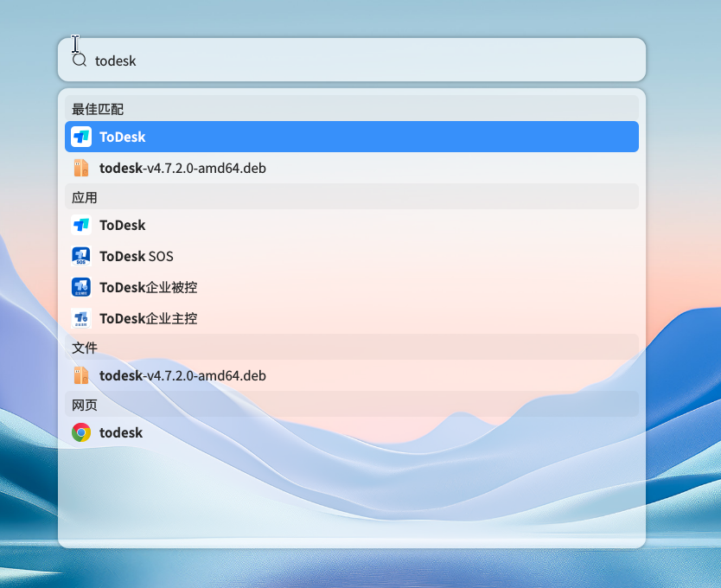Open the Chrome icon next to todesk web search
Viewport: 721px width, 588px height.
tap(81, 432)
